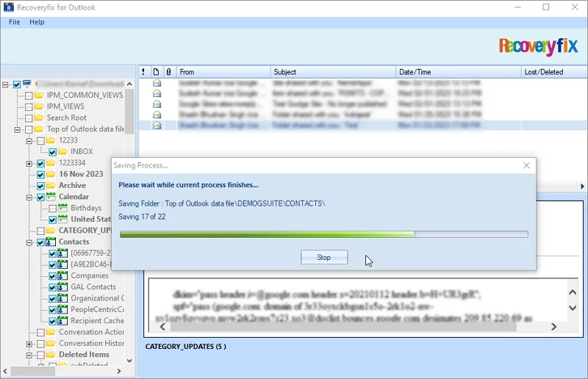Expand the 1223334 folder node
The height and width of the screenshot is (379, 588).
(x=29, y=164)
